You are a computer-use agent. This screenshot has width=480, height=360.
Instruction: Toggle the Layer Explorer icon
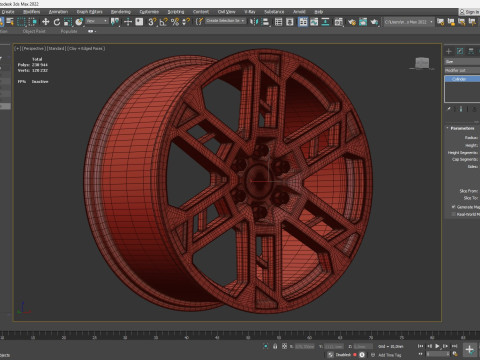(290, 22)
